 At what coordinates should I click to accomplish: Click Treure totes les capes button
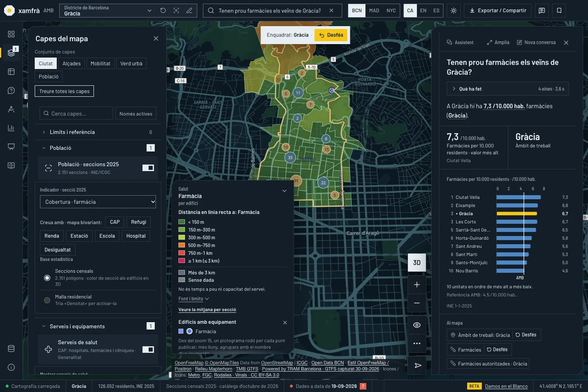pyautogui.click(x=65, y=91)
